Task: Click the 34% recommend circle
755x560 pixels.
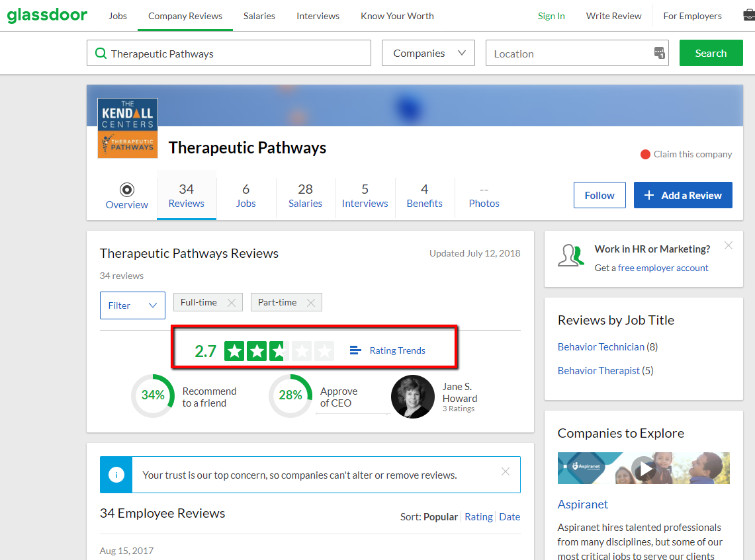Action: coord(153,396)
